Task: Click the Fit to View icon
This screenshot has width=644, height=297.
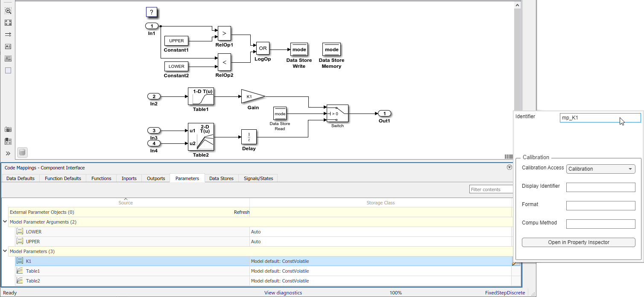Action: (x=8, y=23)
